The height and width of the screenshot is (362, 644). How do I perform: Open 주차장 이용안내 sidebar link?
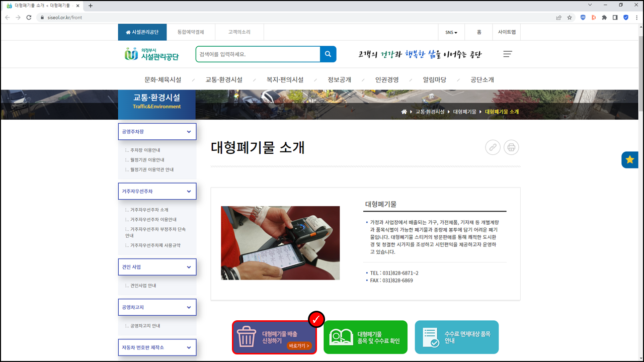click(x=145, y=150)
